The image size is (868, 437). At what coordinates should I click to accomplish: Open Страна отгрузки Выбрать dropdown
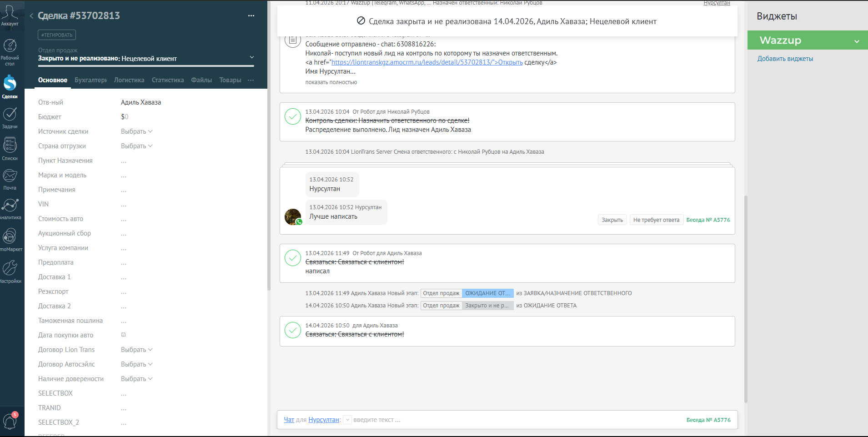click(136, 146)
